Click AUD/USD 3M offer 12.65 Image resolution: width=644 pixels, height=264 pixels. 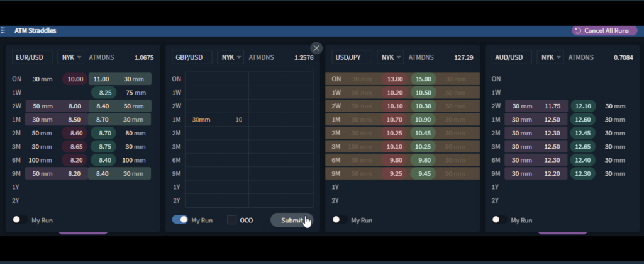click(x=583, y=146)
